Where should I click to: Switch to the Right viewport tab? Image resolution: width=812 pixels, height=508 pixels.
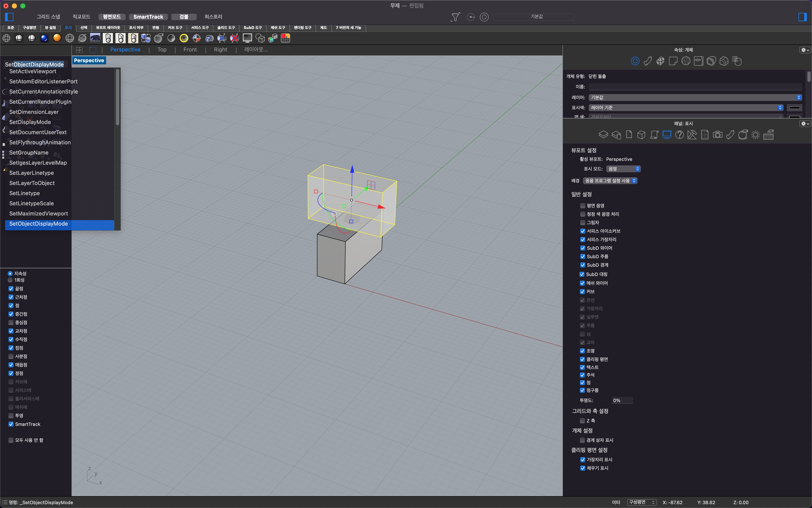pos(221,50)
